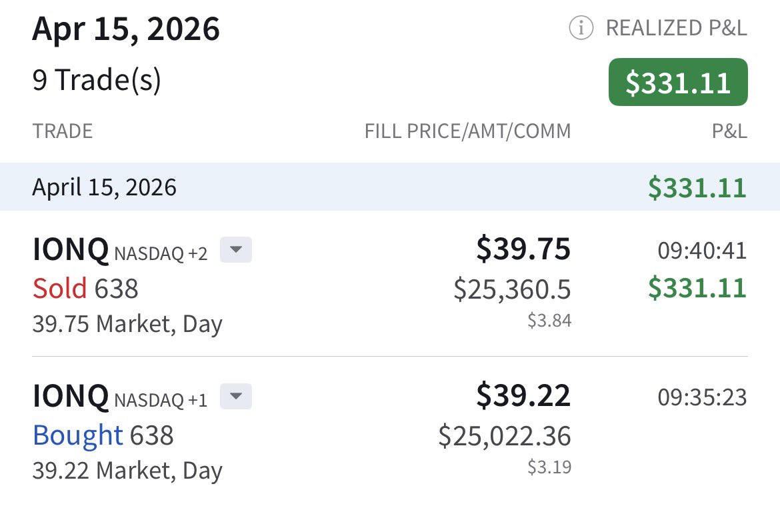Click the green $331.11 realized P&L badge
Image resolution: width=780 pixels, height=532 pixels.
678,83
